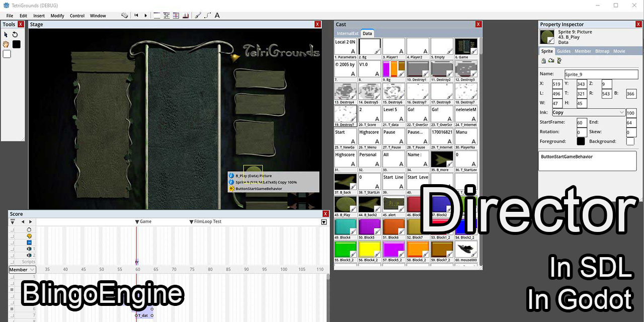Switch to the Guides tab
The height and width of the screenshot is (322, 644).
[563, 51]
